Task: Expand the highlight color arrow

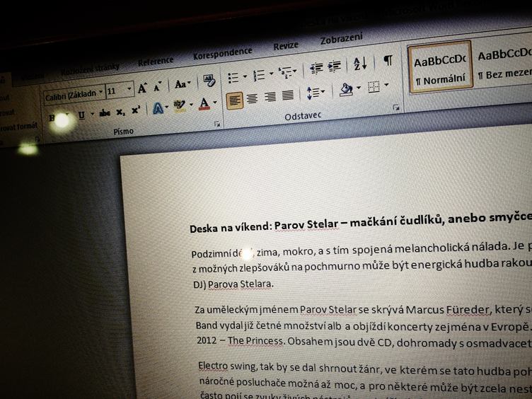Action: (x=191, y=105)
